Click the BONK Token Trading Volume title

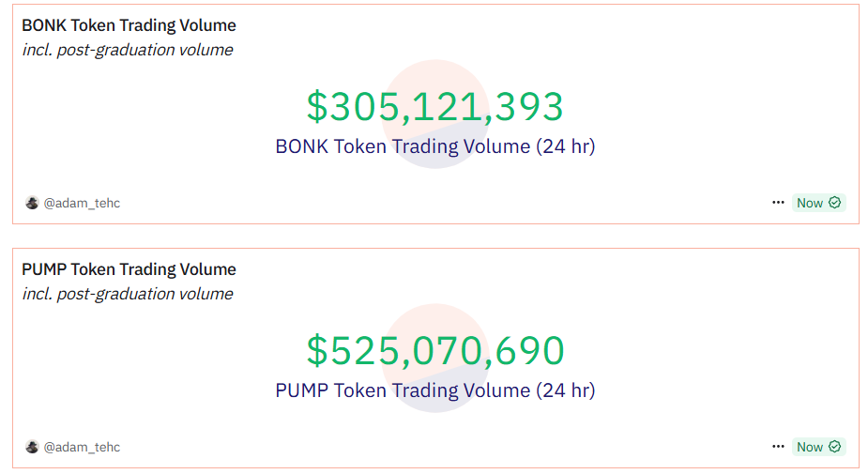[x=129, y=25]
